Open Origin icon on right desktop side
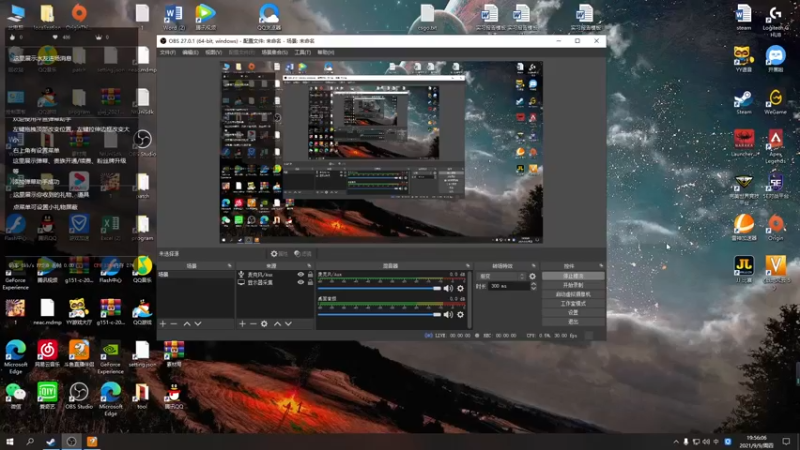This screenshot has height=450, width=800. tap(776, 227)
